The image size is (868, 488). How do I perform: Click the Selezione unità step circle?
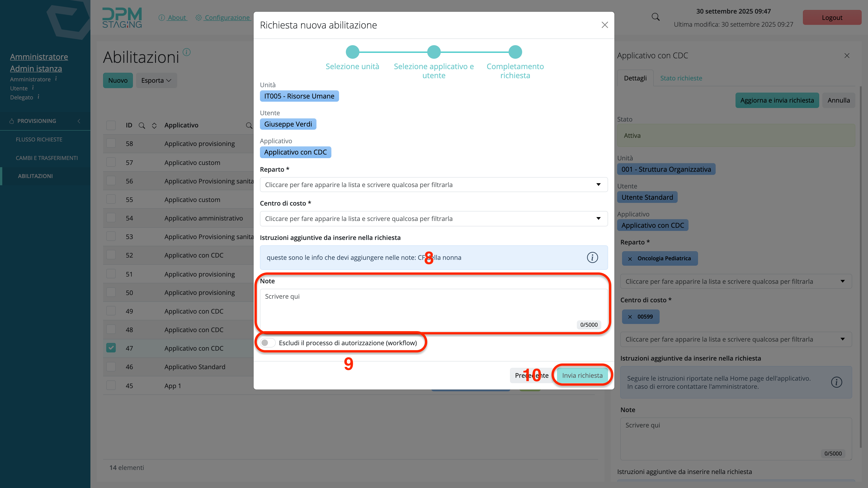pos(352,52)
